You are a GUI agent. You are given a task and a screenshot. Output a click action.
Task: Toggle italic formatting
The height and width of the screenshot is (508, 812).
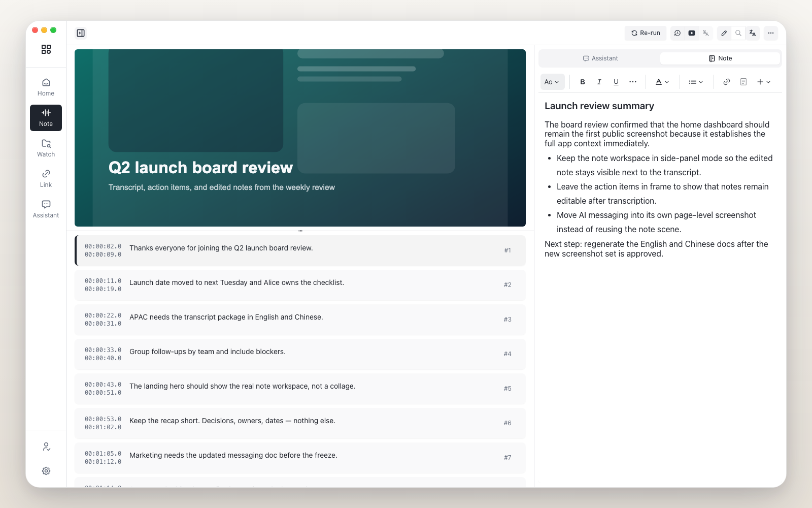(x=599, y=82)
